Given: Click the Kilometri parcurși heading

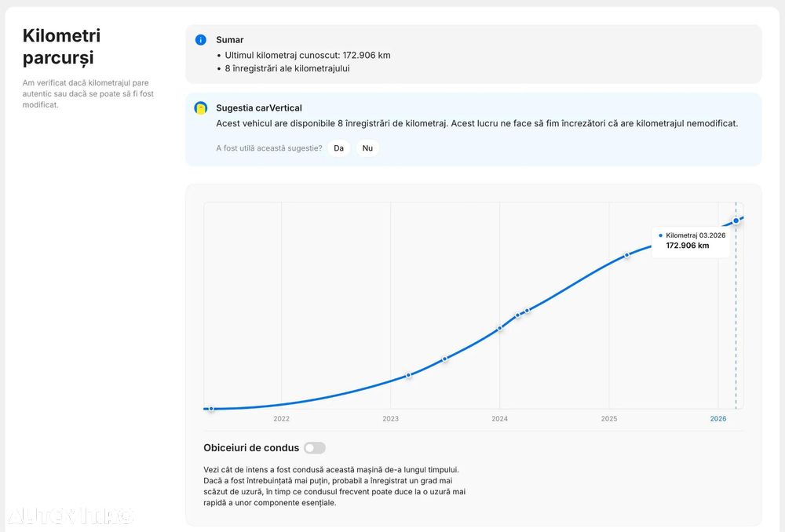Looking at the screenshot, I should 61,46.
